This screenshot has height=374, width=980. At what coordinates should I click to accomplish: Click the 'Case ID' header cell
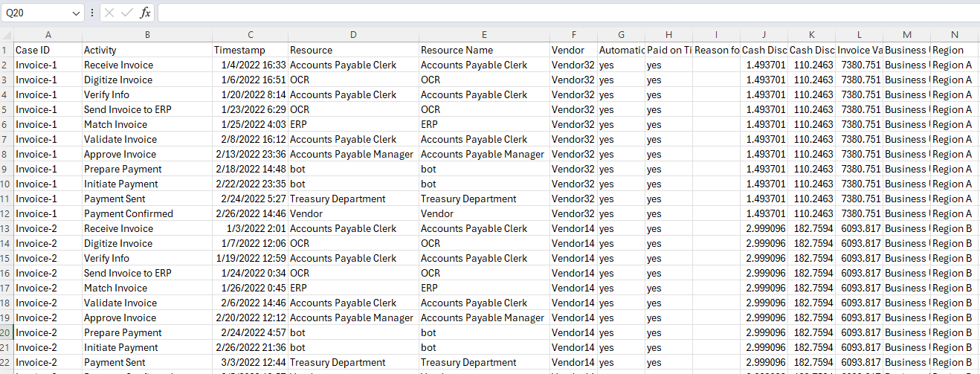coord(48,50)
